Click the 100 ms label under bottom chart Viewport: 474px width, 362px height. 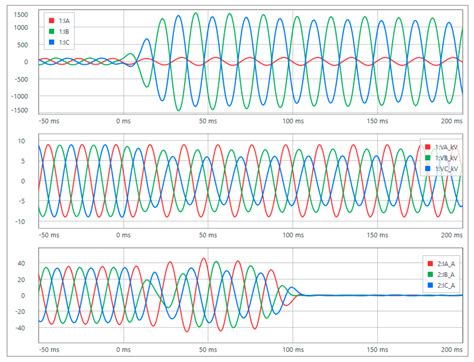(x=293, y=350)
